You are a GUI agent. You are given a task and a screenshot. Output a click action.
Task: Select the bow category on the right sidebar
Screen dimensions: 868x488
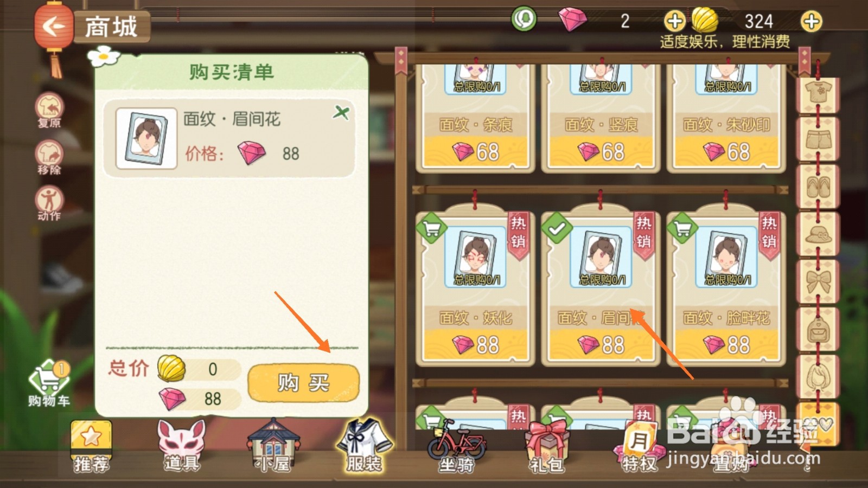pyautogui.click(x=818, y=282)
